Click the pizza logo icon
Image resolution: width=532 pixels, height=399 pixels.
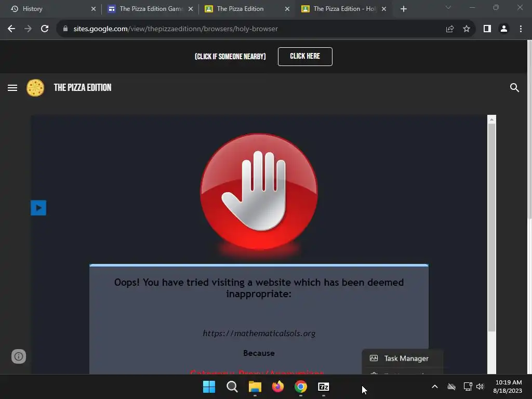pos(35,88)
